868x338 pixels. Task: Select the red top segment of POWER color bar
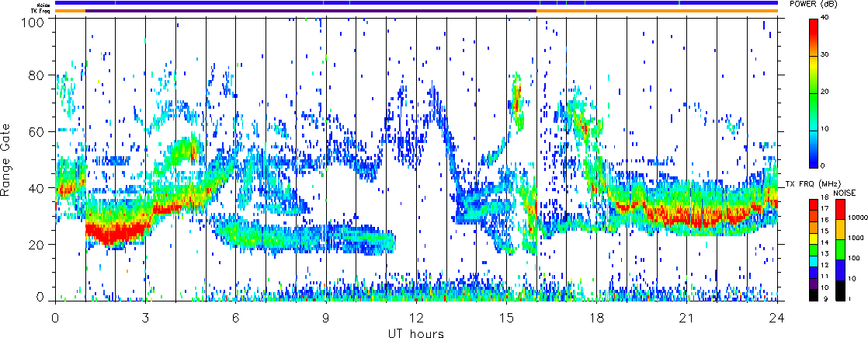coord(814,37)
